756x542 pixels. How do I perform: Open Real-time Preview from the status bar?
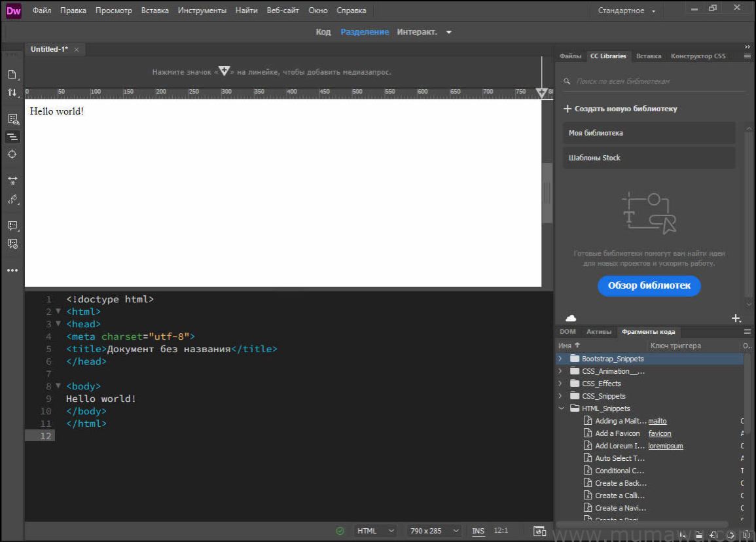[x=541, y=531]
